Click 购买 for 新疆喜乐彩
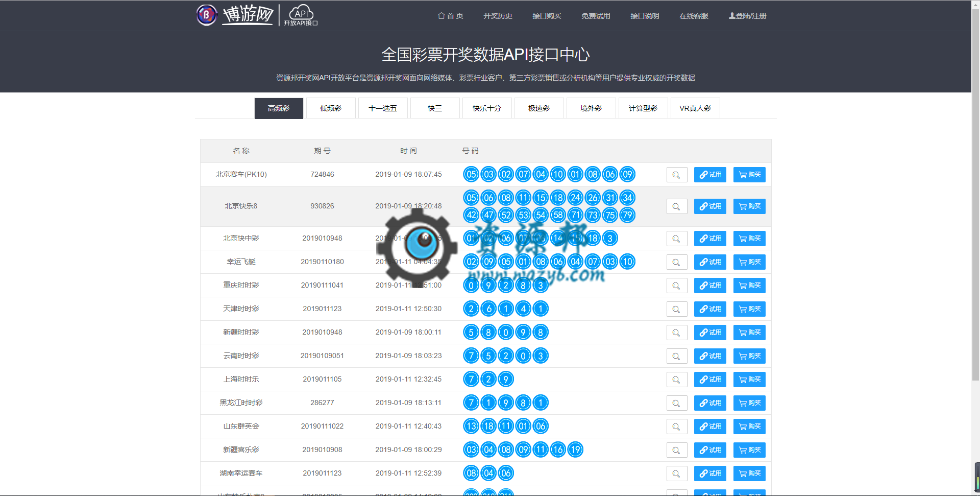The height and width of the screenshot is (496, 980). (x=749, y=450)
